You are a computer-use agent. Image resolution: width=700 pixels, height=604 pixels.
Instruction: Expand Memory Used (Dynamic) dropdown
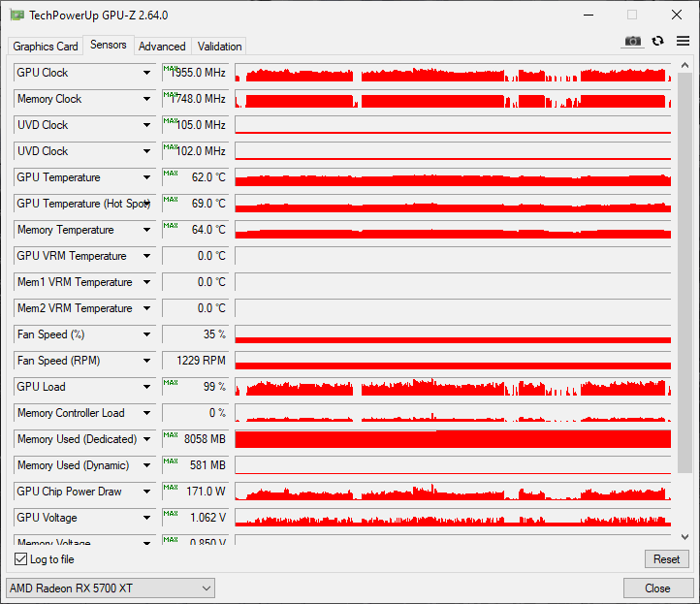[146, 465]
